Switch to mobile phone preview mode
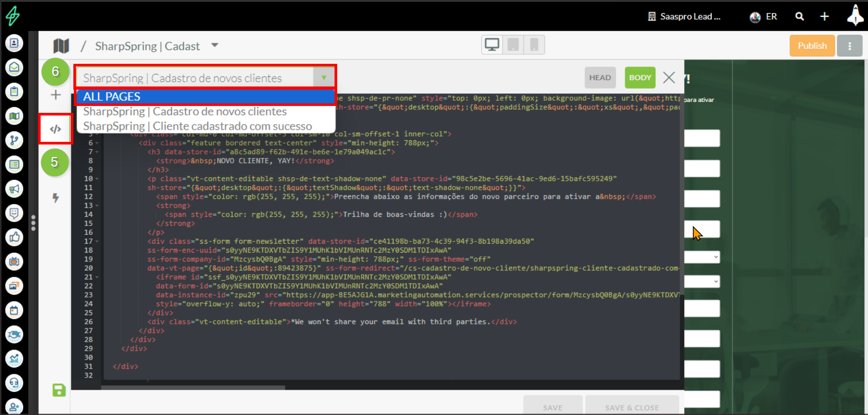This screenshot has height=415, width=868. tap(534, 45)
